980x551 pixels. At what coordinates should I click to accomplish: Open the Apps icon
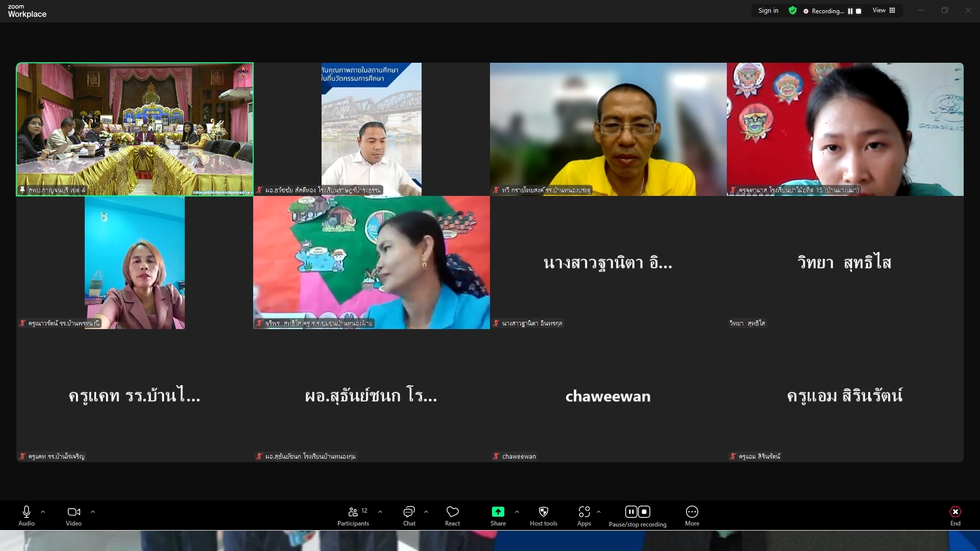(584, 512)
